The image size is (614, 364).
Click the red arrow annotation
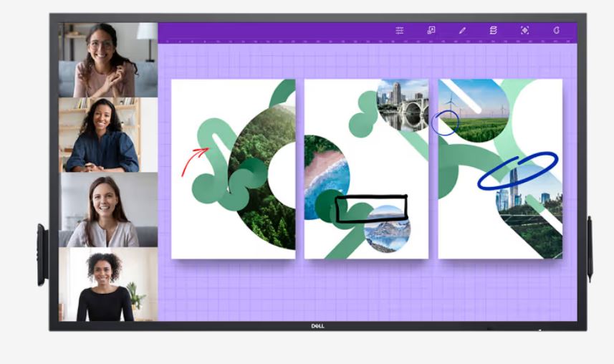pyautogui.click(x=194, y=161)
